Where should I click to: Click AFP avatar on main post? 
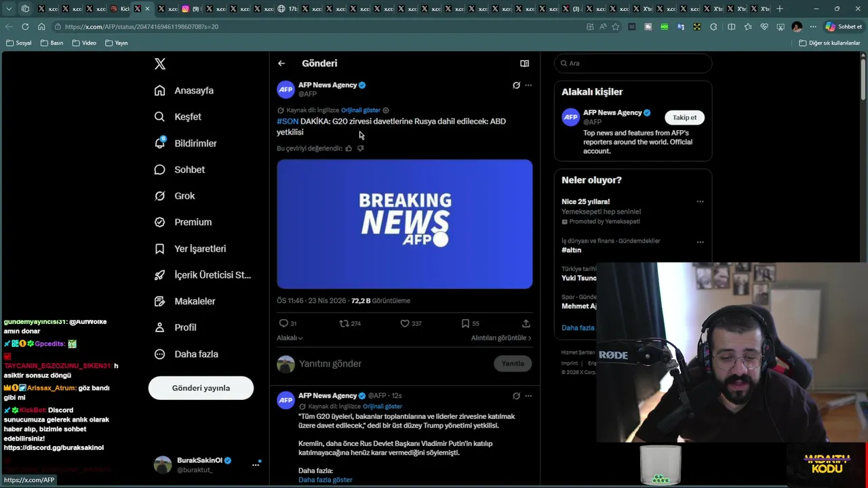coord(285,89)
